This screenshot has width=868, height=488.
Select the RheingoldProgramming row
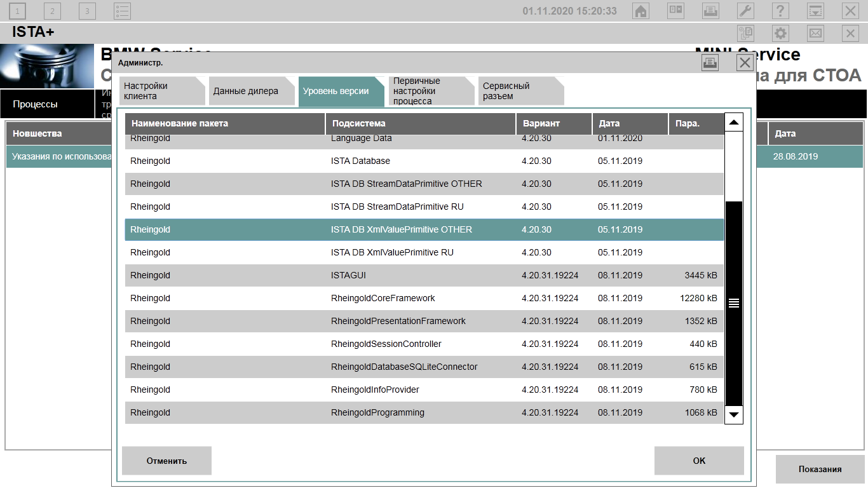424,412
